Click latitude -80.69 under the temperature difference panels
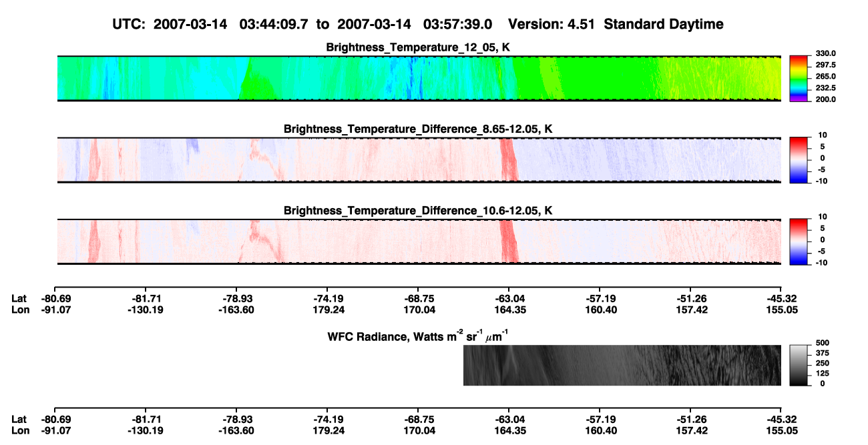This screenshot has width=868, height=445. tap(55, 298)
